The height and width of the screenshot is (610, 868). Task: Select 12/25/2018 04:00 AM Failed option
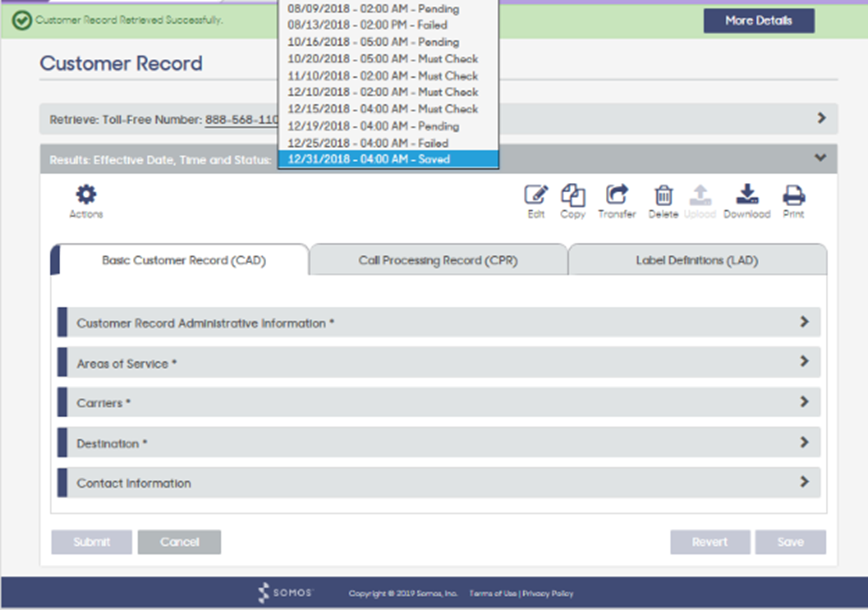[x=388, y=143]
